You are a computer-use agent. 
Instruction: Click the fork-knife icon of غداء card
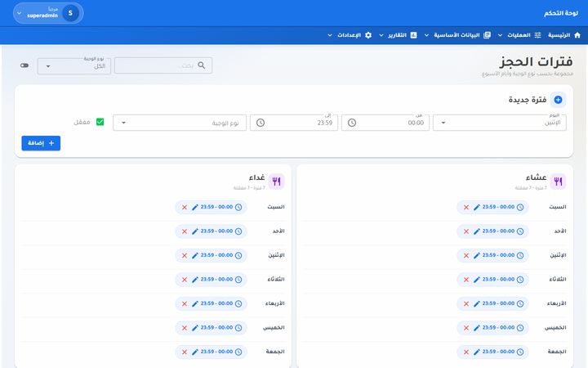click(276, 182)
